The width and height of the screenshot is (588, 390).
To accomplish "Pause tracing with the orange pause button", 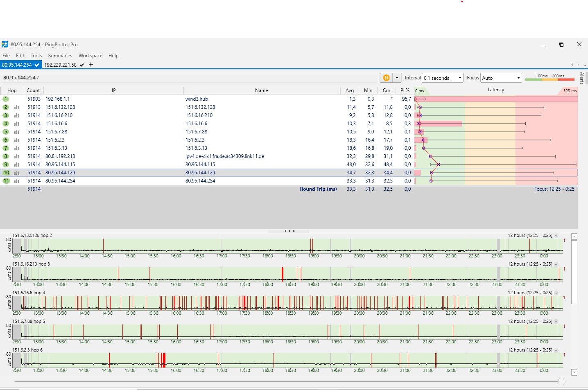I will pos(386,78).
